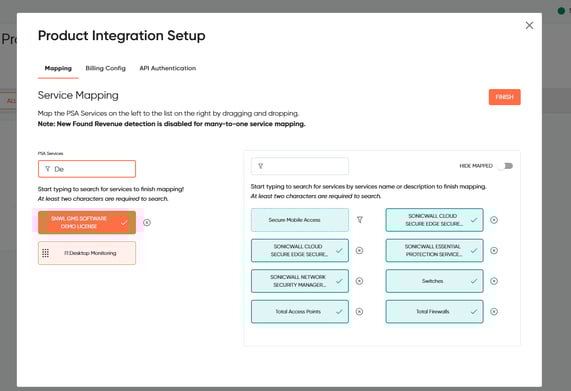Click the right-side services filter field
571x391 pixels.
(x=300, y=166)
